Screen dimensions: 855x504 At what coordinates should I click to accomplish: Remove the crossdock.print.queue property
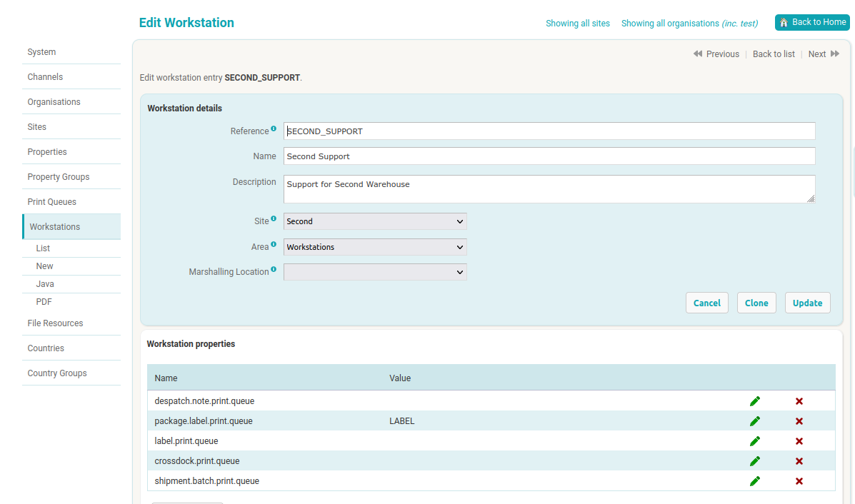[x=799, y=461]
